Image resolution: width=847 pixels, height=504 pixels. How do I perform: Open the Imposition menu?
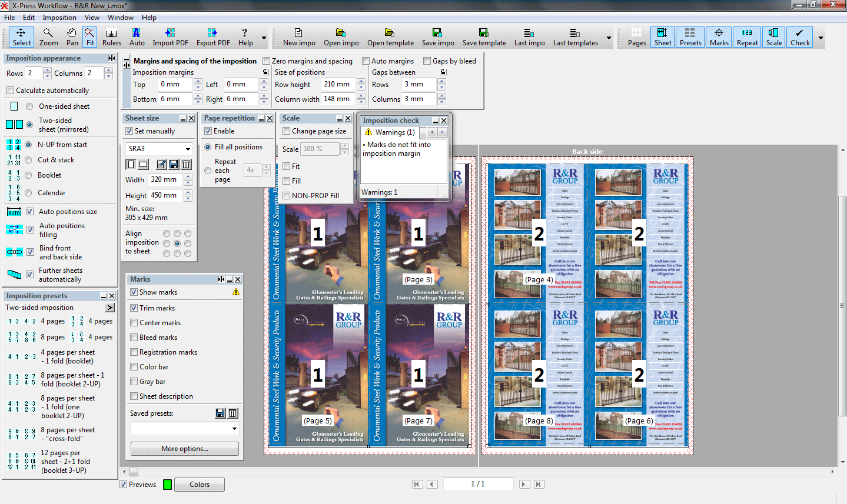tap(59, 18)
